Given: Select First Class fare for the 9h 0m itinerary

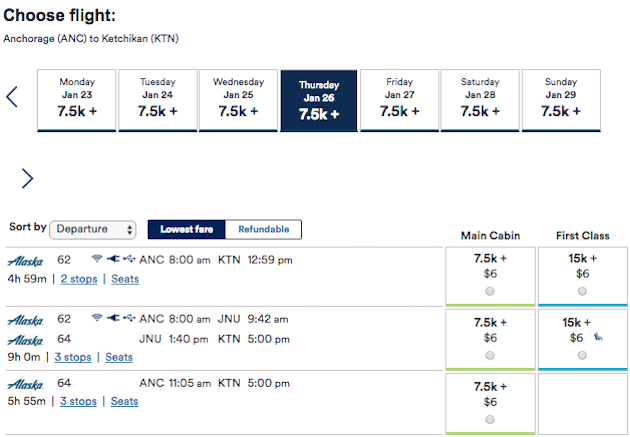Looking at the screenshot, I should tap(582, 355).
